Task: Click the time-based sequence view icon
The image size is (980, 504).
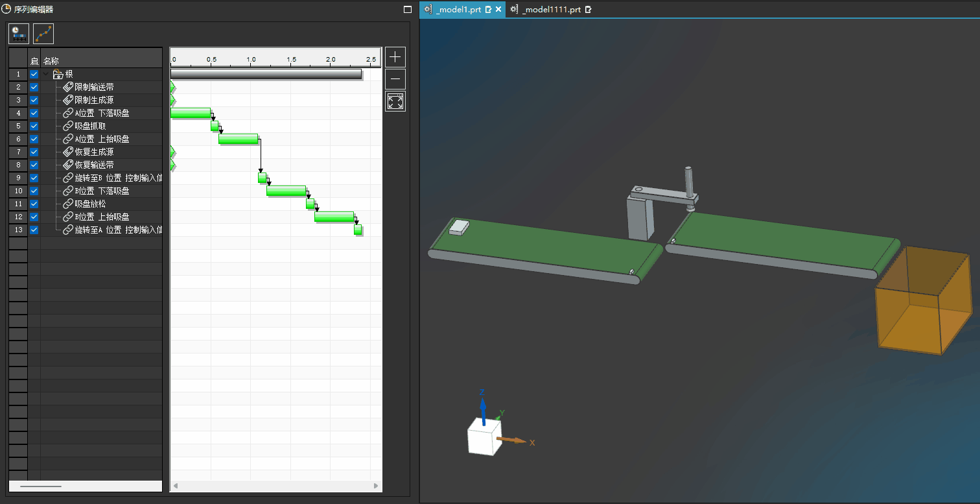Action: (x=19, y=34)
